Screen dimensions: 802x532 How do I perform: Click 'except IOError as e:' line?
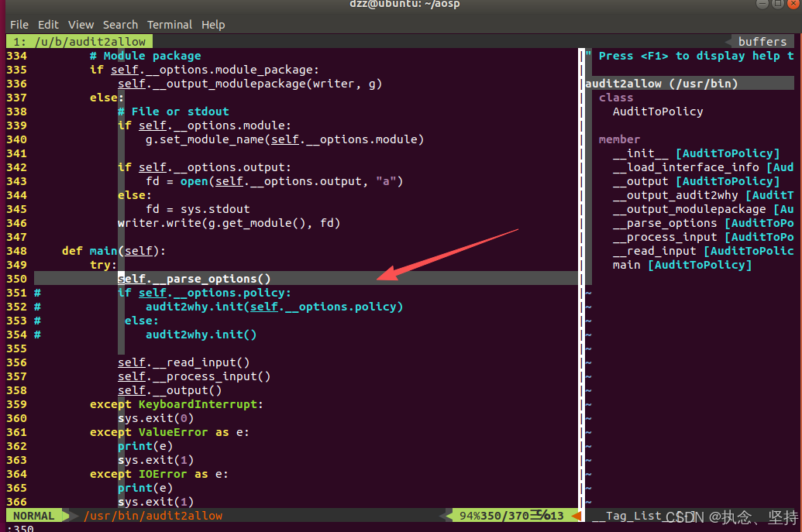[x=159, y=474]
